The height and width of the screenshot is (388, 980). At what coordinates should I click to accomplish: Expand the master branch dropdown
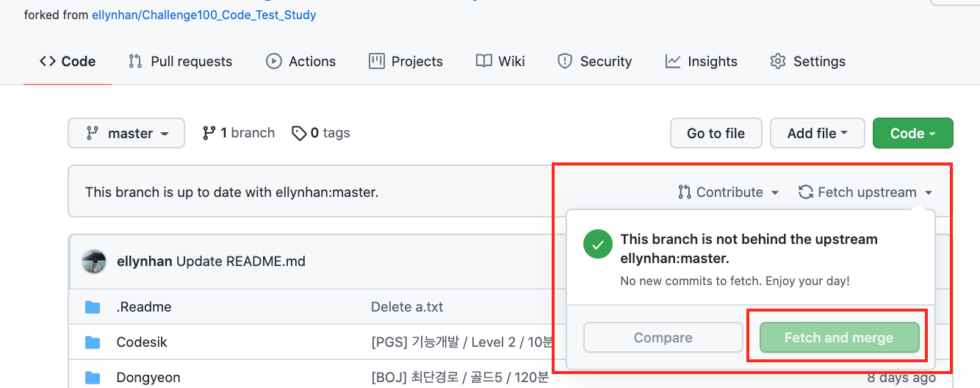126,133
